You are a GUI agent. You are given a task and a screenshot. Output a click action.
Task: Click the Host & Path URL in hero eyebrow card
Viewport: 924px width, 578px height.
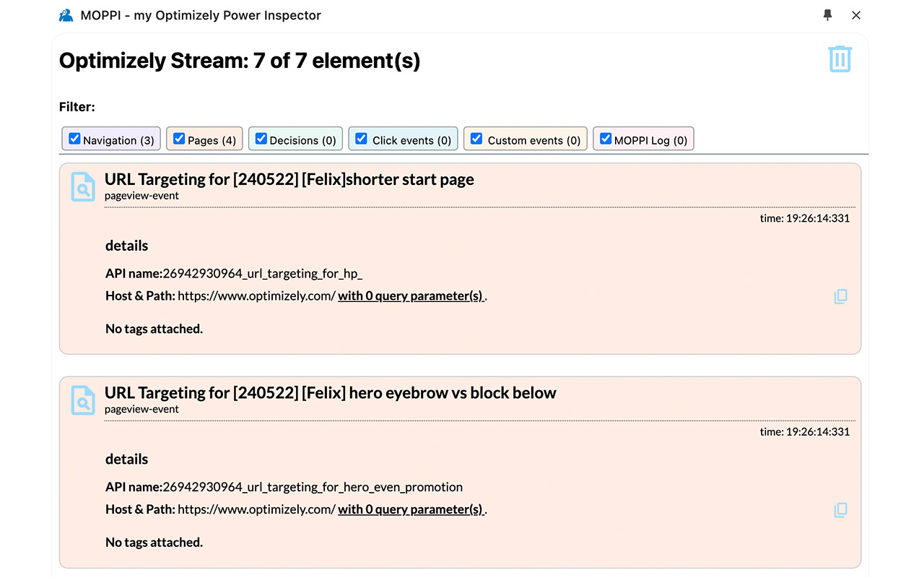(x=256, y=510)
